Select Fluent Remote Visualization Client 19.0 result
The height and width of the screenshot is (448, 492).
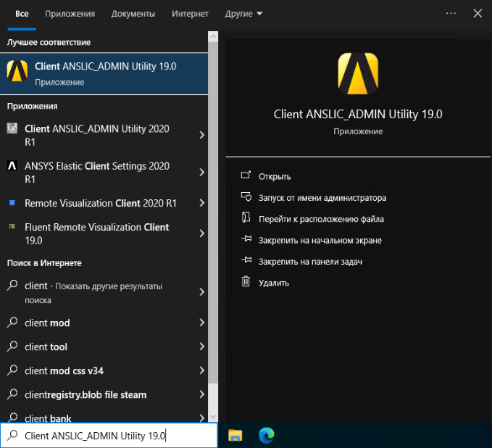point(104,233)
